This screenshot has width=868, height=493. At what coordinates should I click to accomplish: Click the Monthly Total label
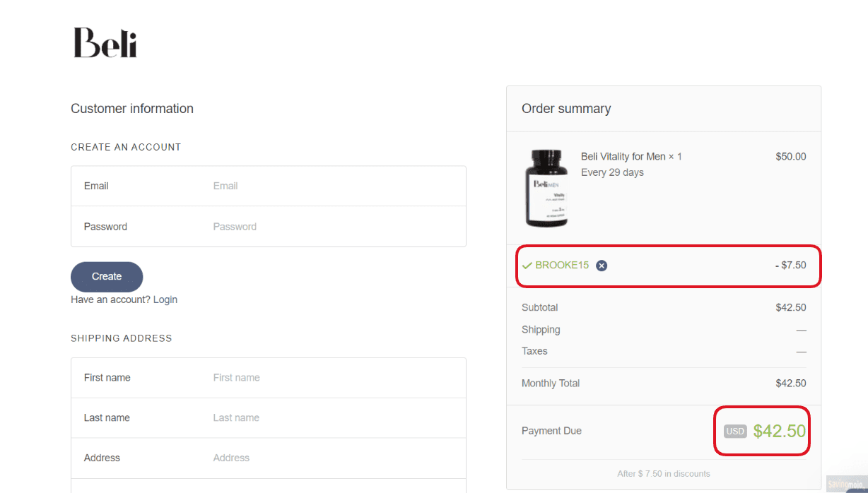[x=551, y=384]
